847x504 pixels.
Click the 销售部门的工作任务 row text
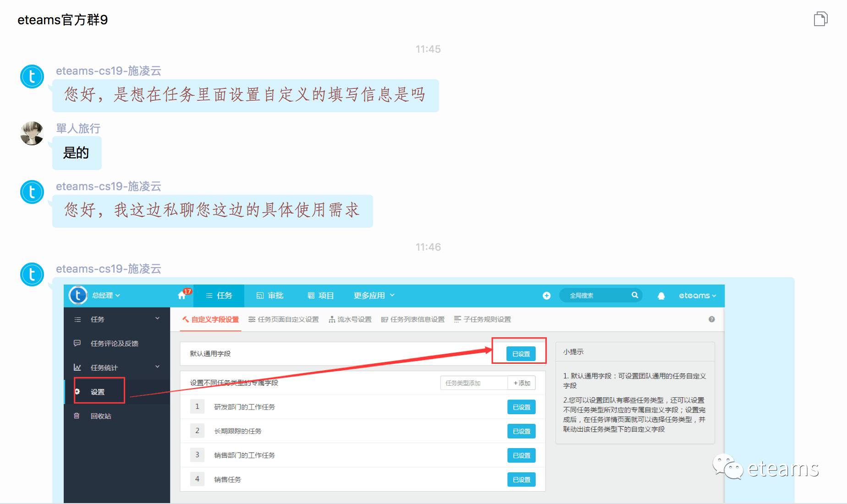point(244,455)
